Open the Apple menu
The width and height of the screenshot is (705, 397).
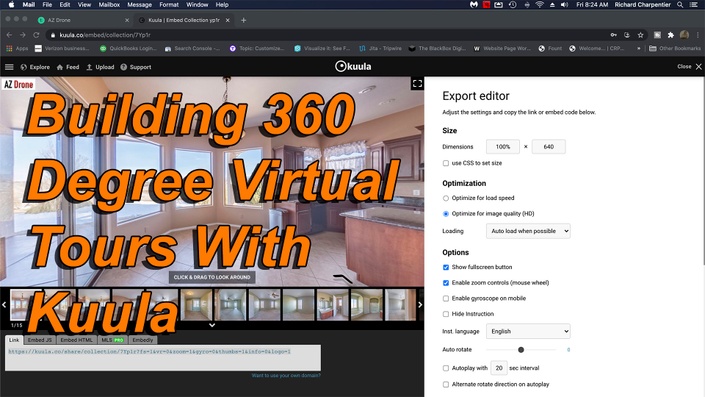point(11,4)
